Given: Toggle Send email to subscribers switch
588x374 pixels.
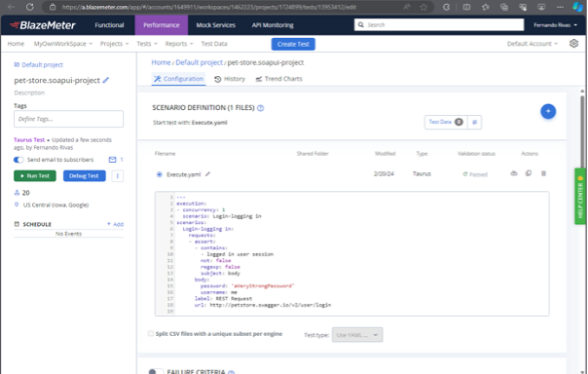Looking at the screenshot, I should [x=18, y=160].
